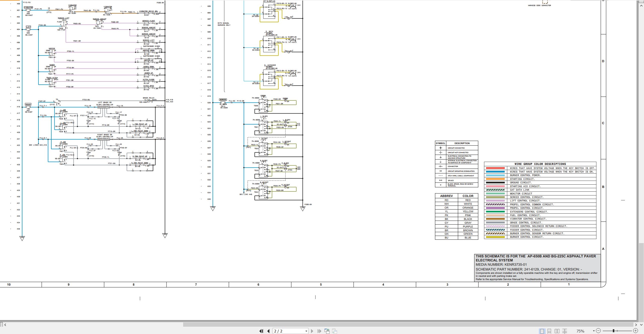Click the black ground circuit swatch

click(x=495, y=183)
